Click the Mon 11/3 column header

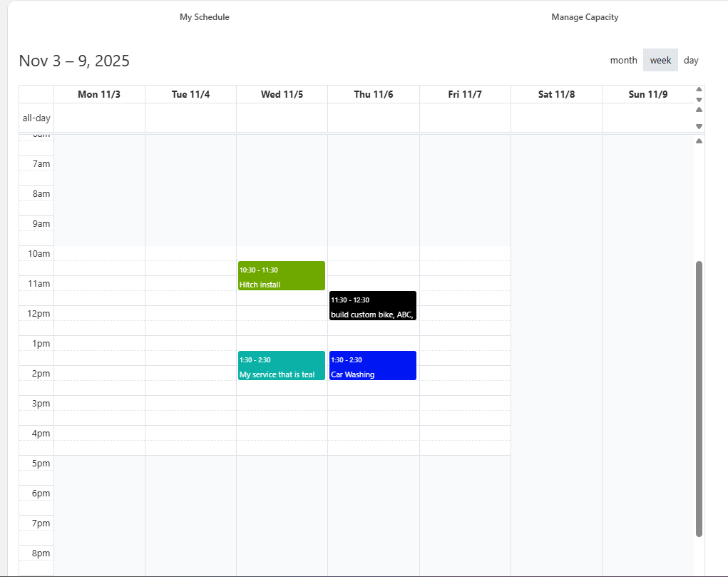click(x=99, y=95)
